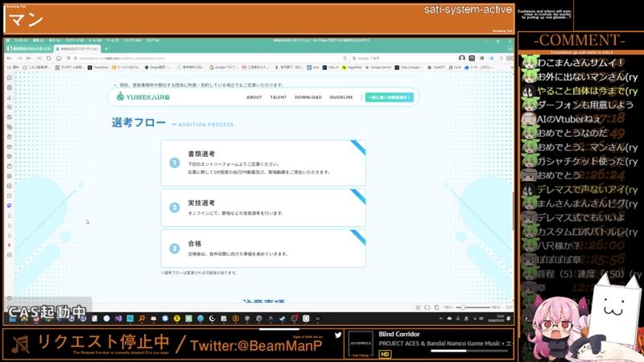Open the ファイル menu
The height and width of the screenshot is (362, 644).
point(21,41)
